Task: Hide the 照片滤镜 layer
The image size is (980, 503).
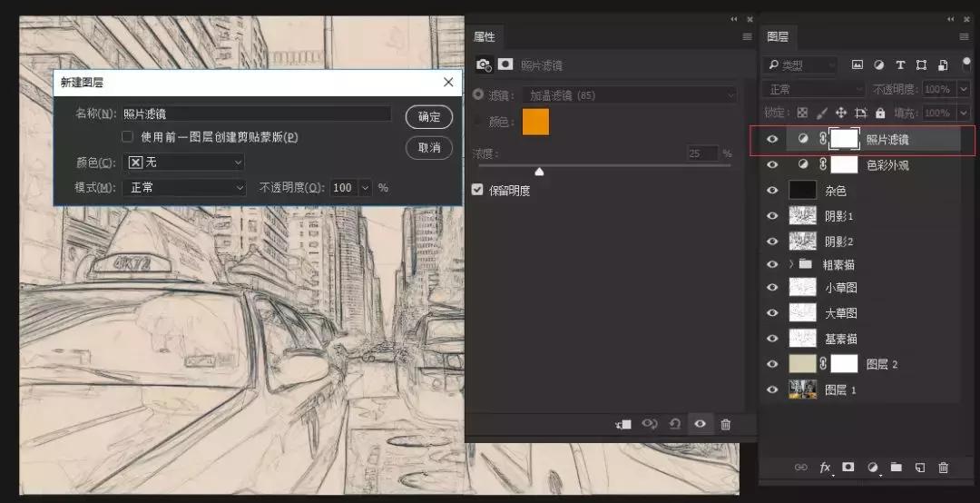Action: pos(772,139)
